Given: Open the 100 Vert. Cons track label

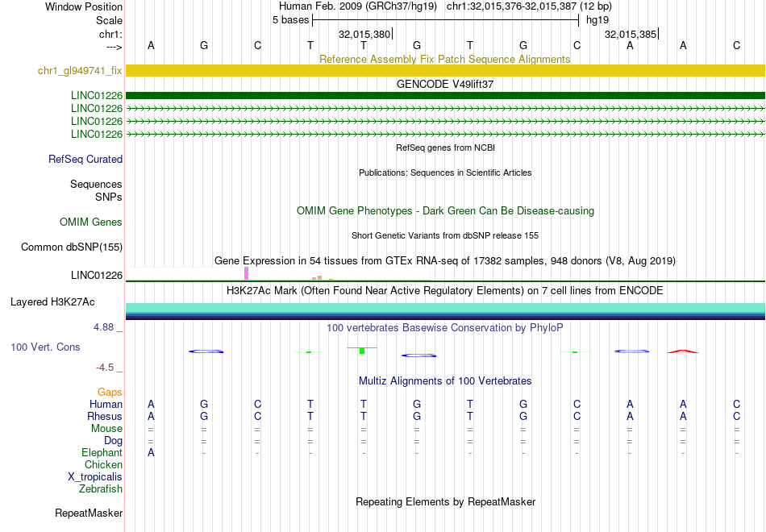Looking at the screenshot, I should click(x=45, y=347).
